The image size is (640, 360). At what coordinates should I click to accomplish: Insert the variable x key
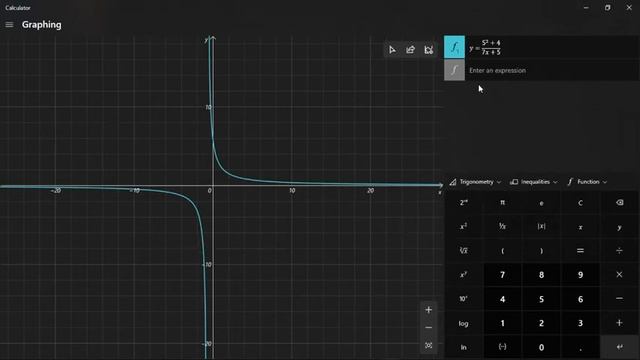click(580, 227)
